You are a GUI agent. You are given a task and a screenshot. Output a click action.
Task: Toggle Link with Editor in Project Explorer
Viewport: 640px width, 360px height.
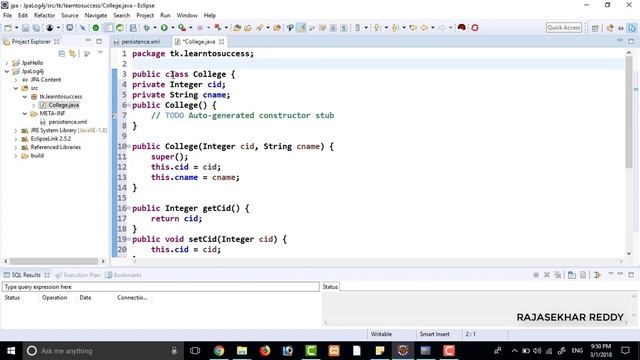[73, 53]
